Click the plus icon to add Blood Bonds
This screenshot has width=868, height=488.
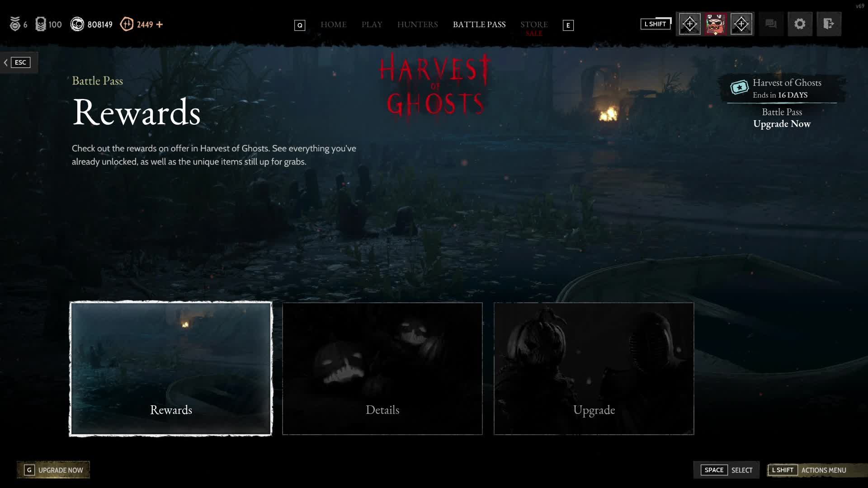click(x=160, y=24)
